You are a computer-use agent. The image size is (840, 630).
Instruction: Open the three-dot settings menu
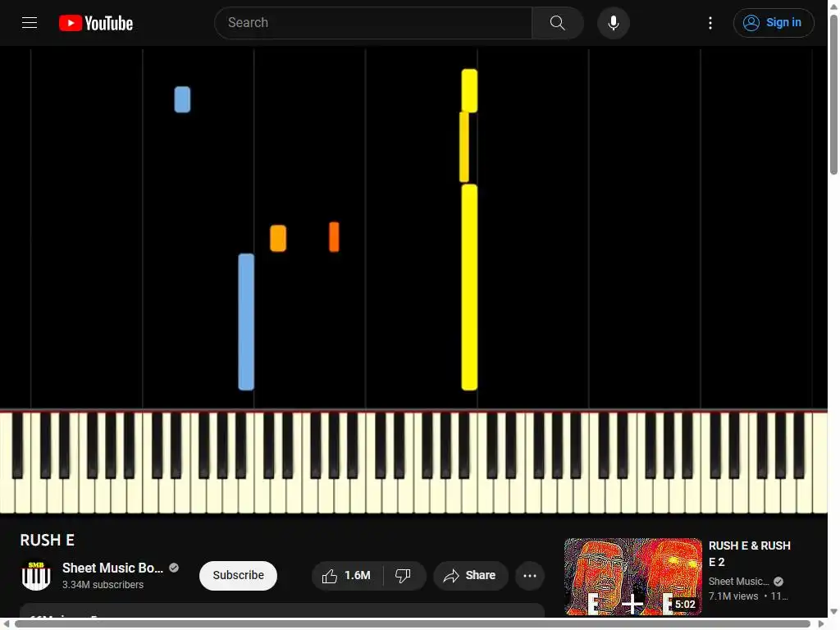(x=710, y=23)
